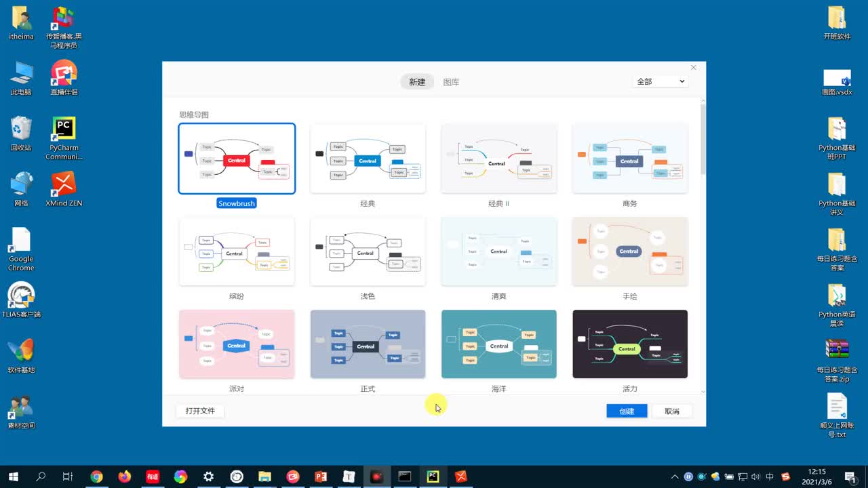The width and height of the screenshot is (868, 488).
Task: Toggle the 中 input method indicator
Action: pyautogui.click(x=770, y=476)
